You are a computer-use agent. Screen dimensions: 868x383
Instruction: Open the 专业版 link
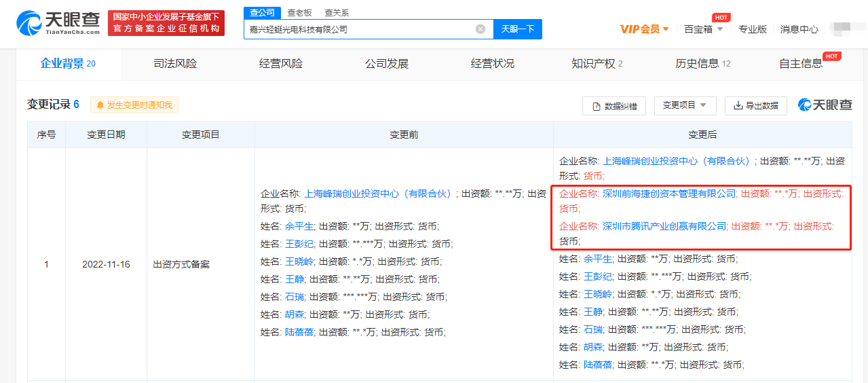click(x=752, y=29)
